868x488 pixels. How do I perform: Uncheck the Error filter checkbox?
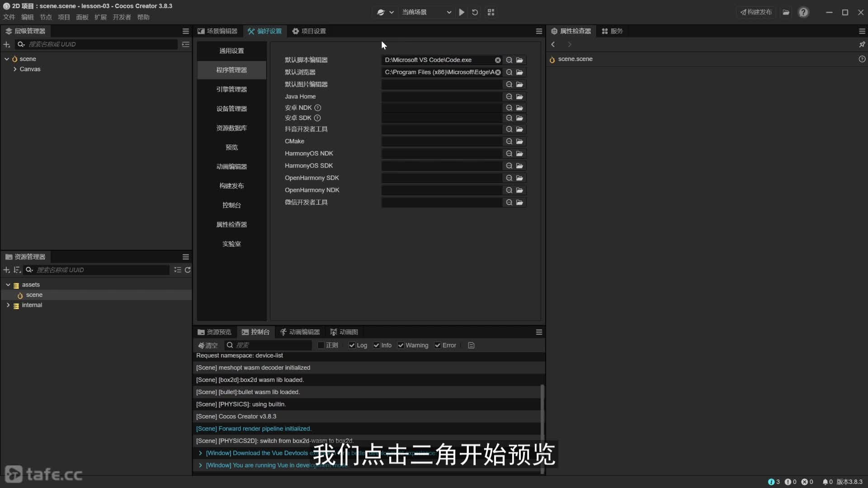tap(438, 345)
